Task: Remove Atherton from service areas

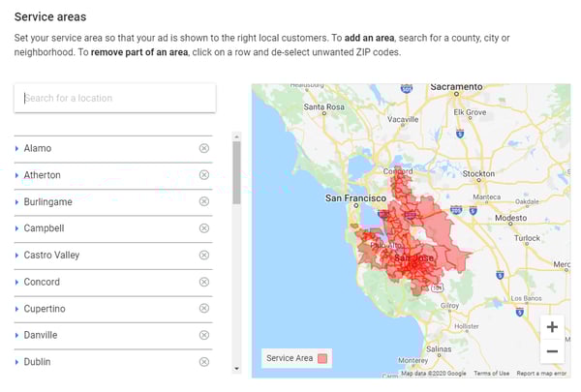Action: [203, 175]
